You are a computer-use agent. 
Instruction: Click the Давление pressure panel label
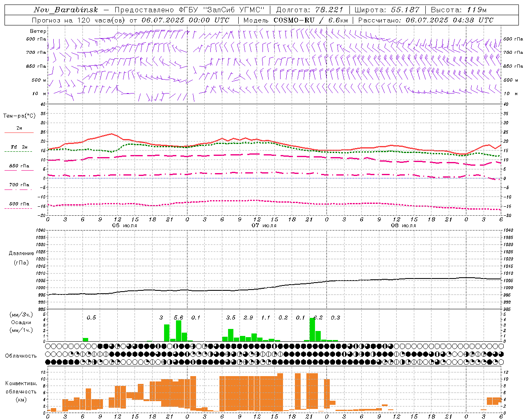[x=21, y=253]
